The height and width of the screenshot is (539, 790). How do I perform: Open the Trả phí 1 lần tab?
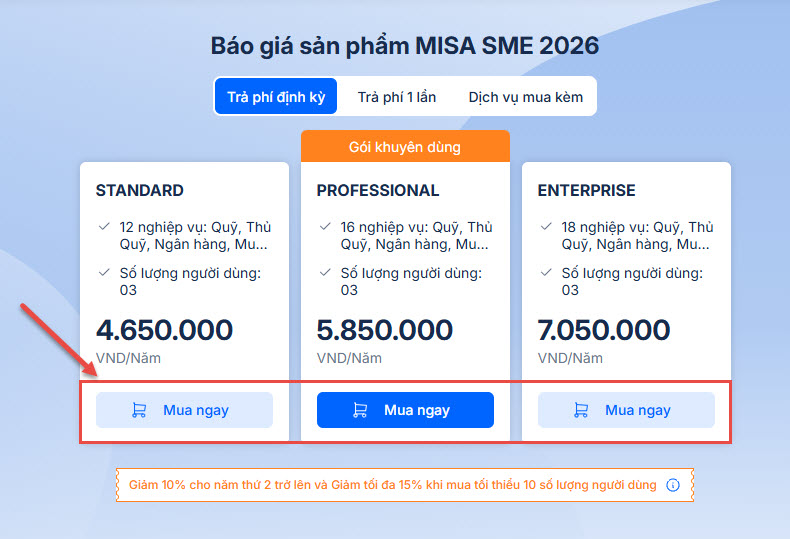397,97
